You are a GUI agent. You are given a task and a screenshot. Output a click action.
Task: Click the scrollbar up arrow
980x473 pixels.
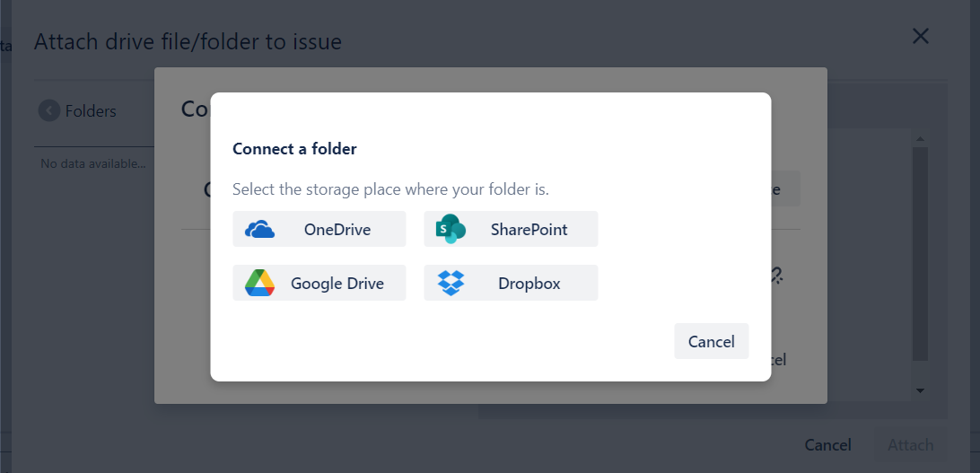coord(920,139)
